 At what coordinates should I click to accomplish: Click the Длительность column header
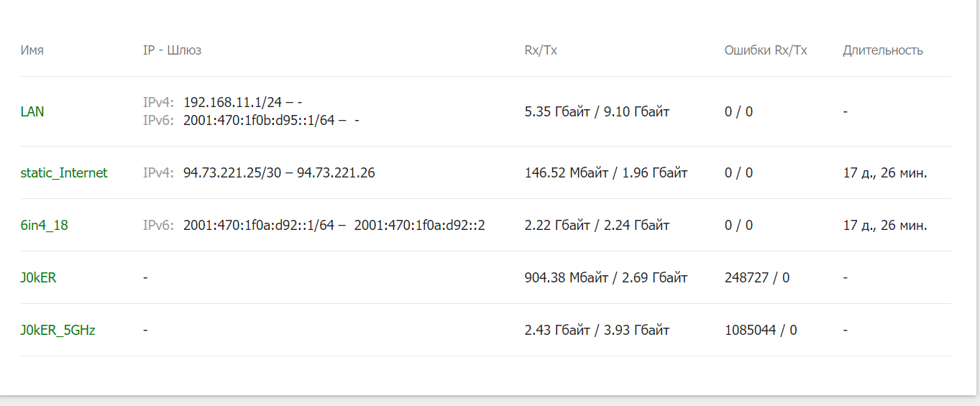pyautogui.click(x=883, y=50)
